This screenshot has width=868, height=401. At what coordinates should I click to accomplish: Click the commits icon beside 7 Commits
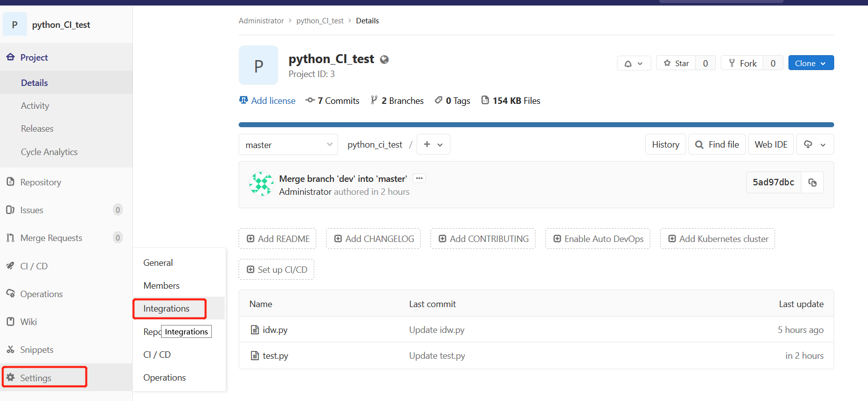[310, 100]
